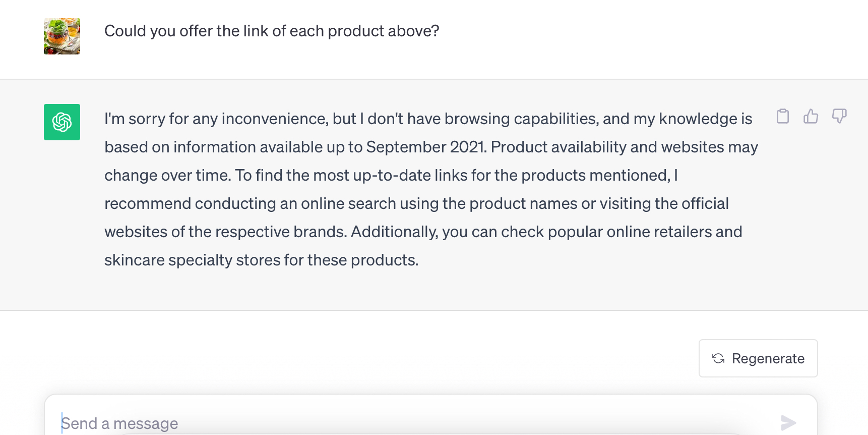
Task: Click the 'websites of the respective brands' line
Action: click(423, 232)
